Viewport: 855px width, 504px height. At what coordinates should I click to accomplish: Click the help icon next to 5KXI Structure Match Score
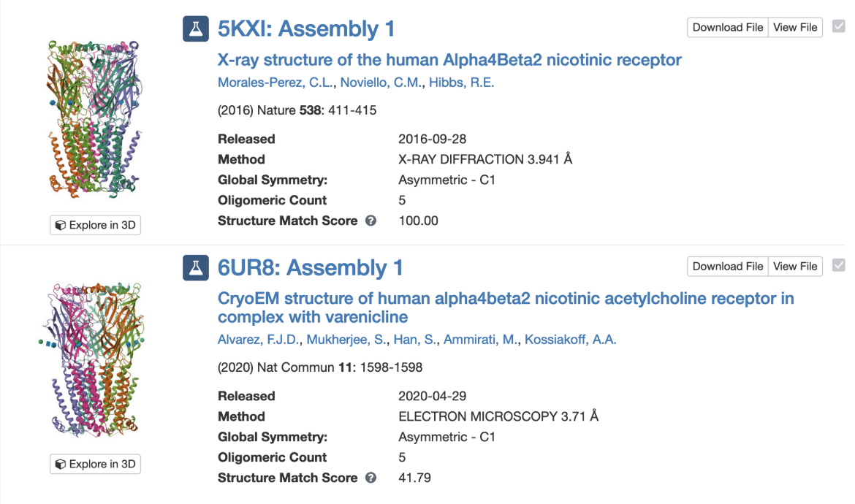coord(370,221)
